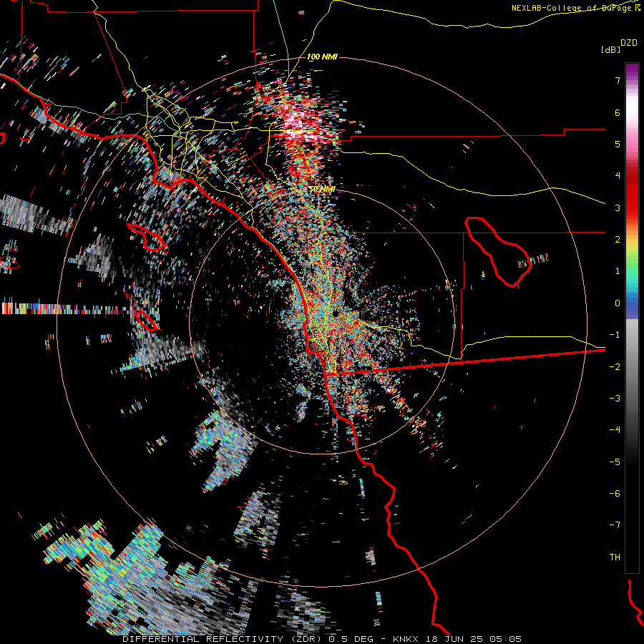Click the -6 value on color scale
Screen dimensions: 644x644
[615, 494]
